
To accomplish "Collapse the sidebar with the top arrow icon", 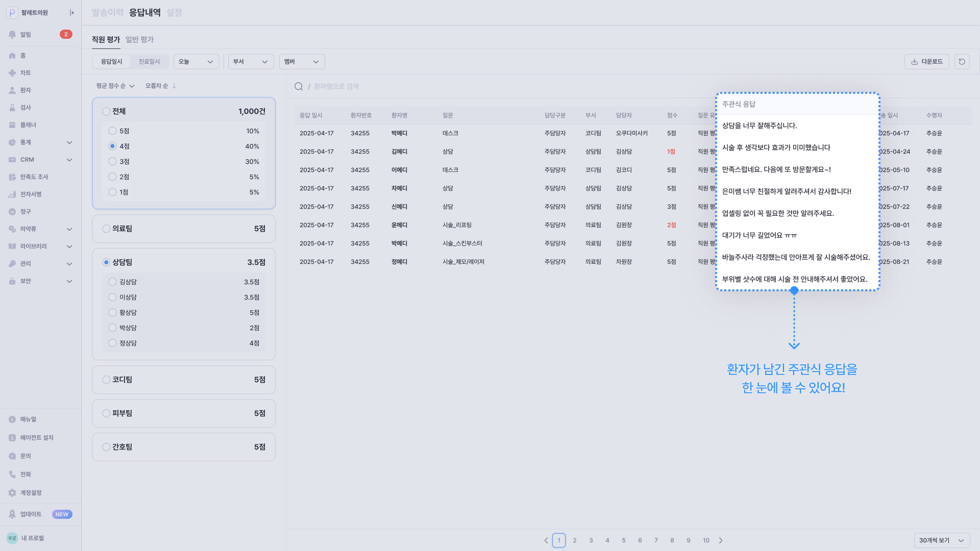I will (72, 13).
